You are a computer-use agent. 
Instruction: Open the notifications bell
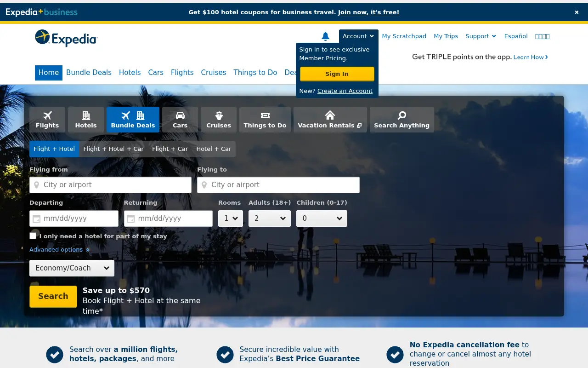point(325,36)
